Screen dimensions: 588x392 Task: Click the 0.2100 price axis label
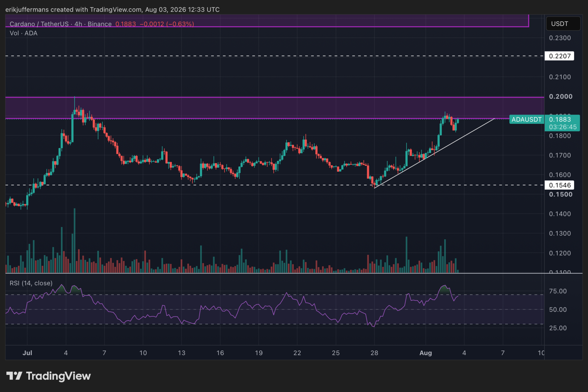click(560, 77)
